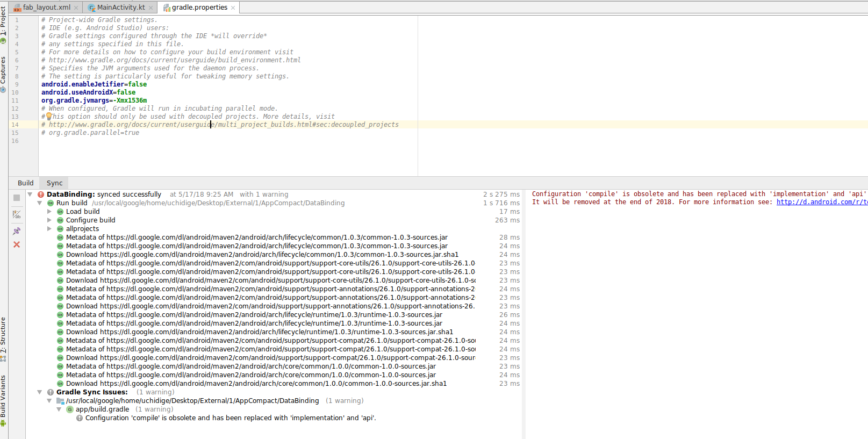Select the 'compile' is obsolete warning message row
The width and height of the screenshot is (868, 439).
click(x=230, y=418)
